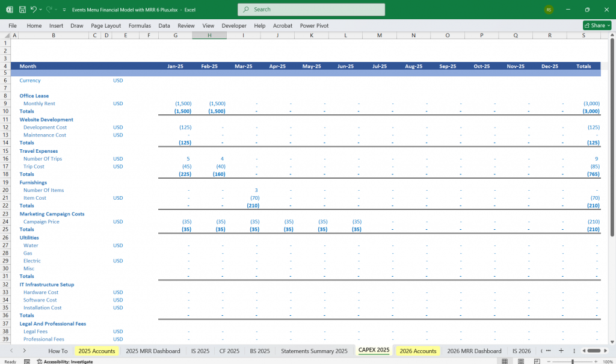This screenshot has width=616, height=364.
Task: Open the Save icon on Quick Access Toolbar
Action: click(22, 10)
